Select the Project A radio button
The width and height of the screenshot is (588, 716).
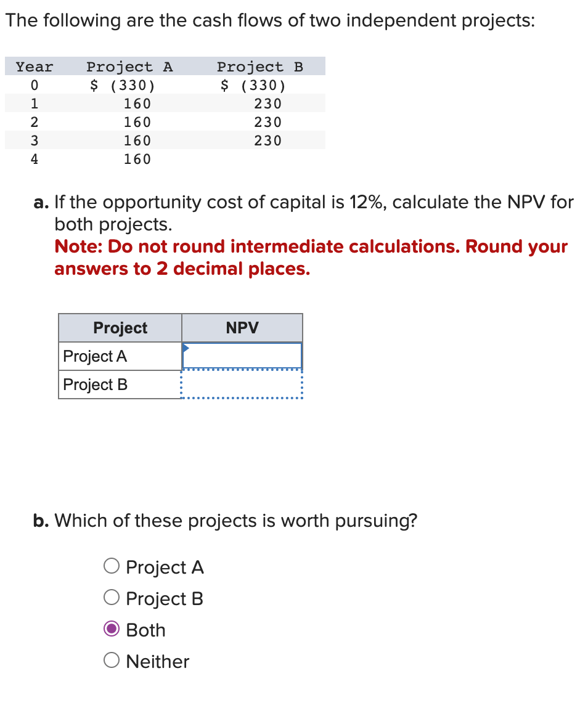click(x=112, y=566)
